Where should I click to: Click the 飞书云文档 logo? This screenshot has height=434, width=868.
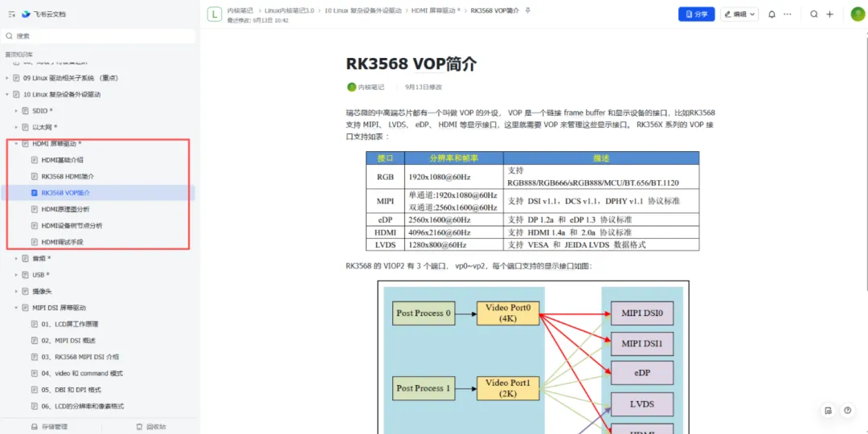(x=43, y=14)
